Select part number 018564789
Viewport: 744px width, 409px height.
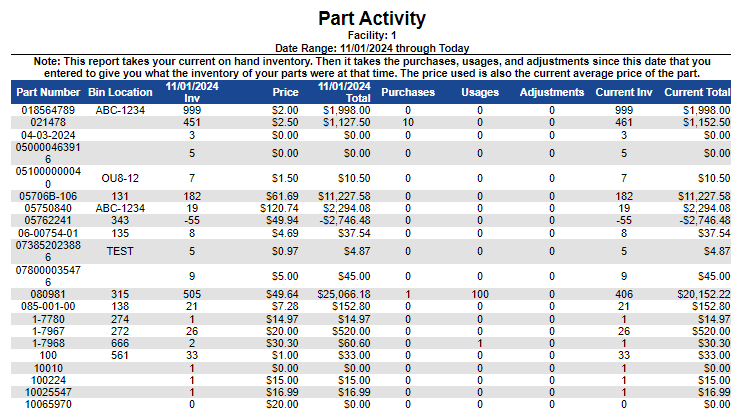(x=48, y=109)
